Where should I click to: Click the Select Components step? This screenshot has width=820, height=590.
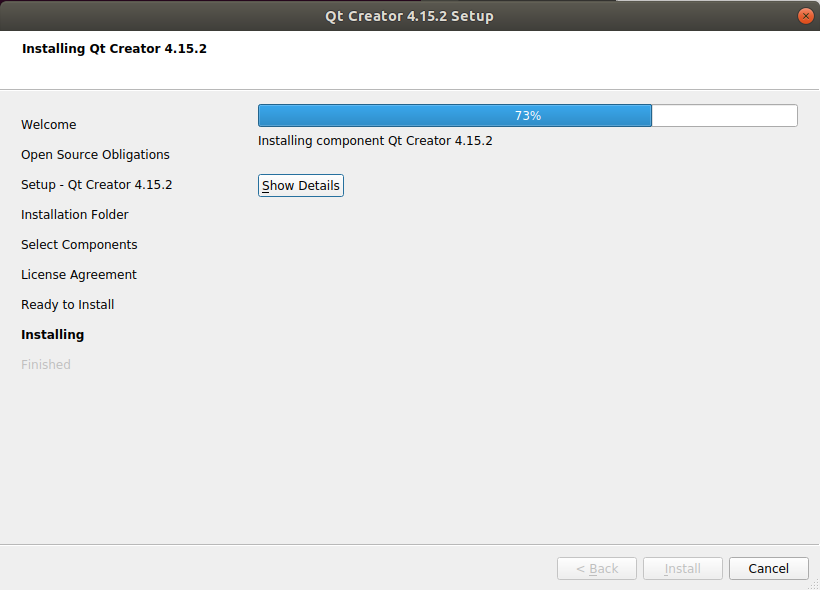point(79,245)
